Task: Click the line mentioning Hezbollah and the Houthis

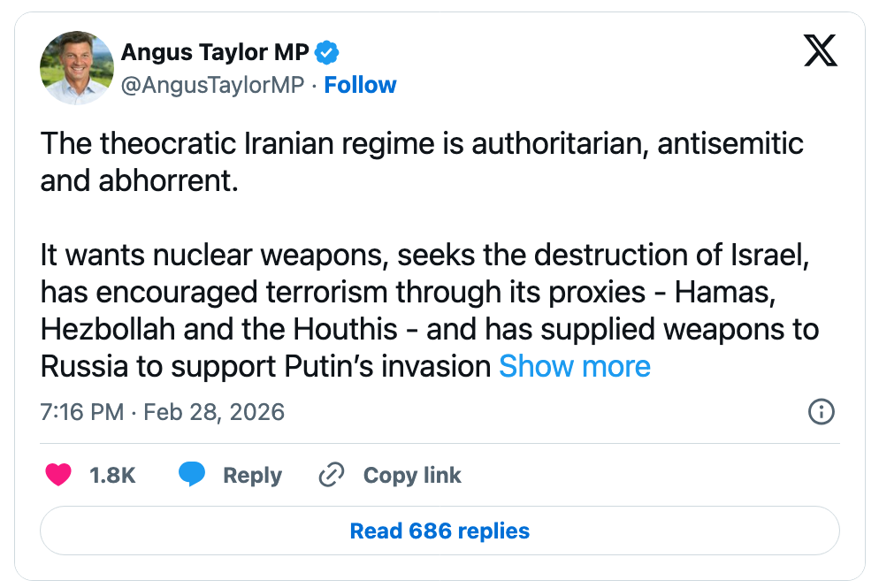Action: (x=429, y=329)
